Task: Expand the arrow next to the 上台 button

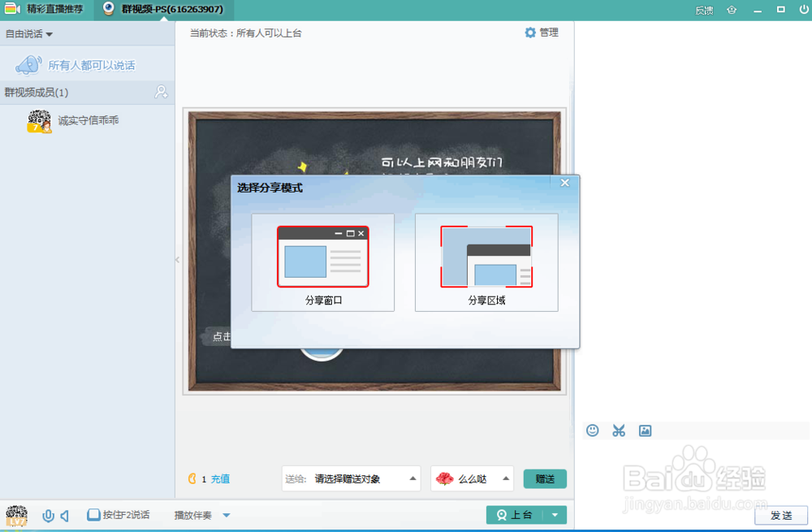Action: point(553,515)
